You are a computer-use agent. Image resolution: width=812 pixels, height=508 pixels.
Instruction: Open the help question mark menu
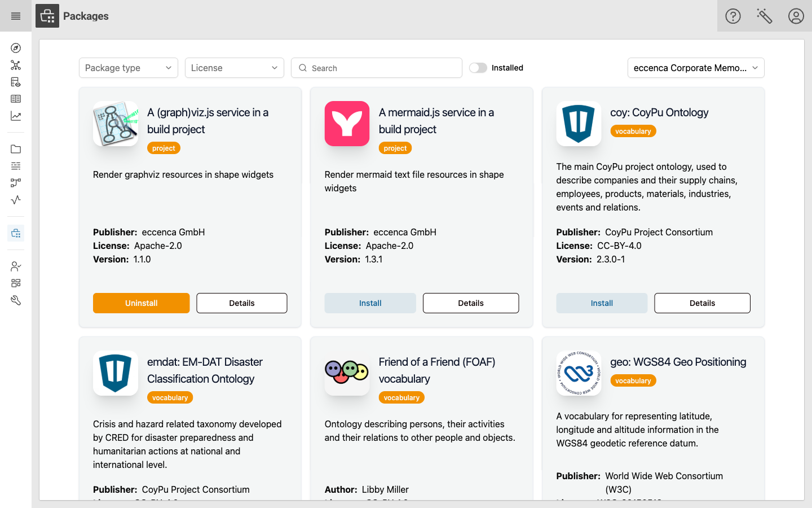pos(733,16)
